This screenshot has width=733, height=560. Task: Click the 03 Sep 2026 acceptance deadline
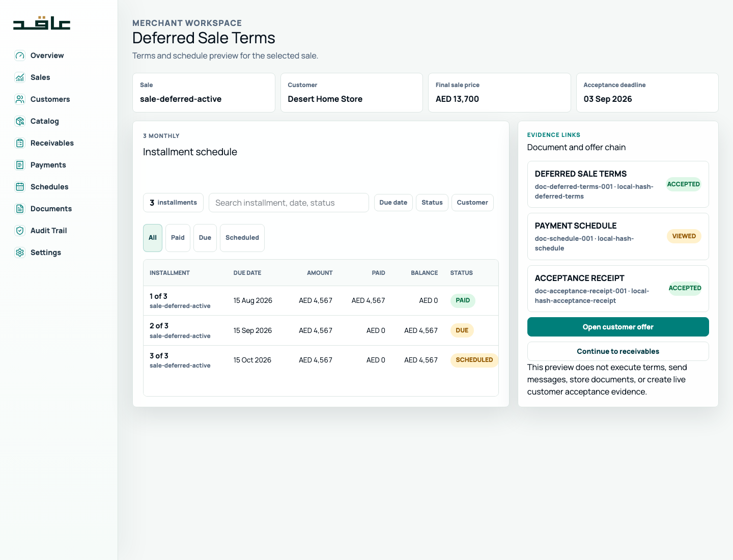(x=608, y=99)
